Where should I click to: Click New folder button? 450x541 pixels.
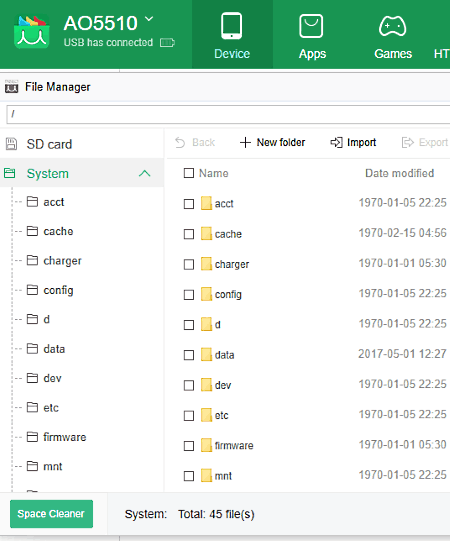pyautogui.click(x=272, y=142)
